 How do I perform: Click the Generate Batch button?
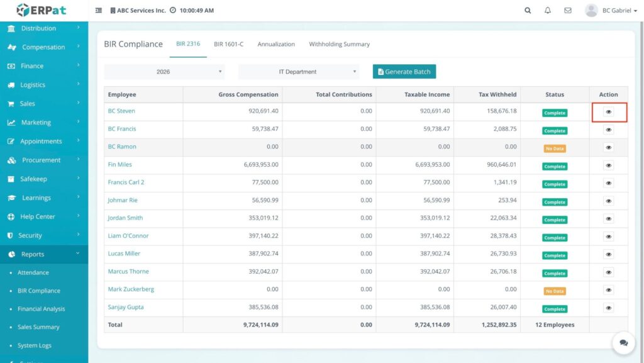(x=404, y=72)
